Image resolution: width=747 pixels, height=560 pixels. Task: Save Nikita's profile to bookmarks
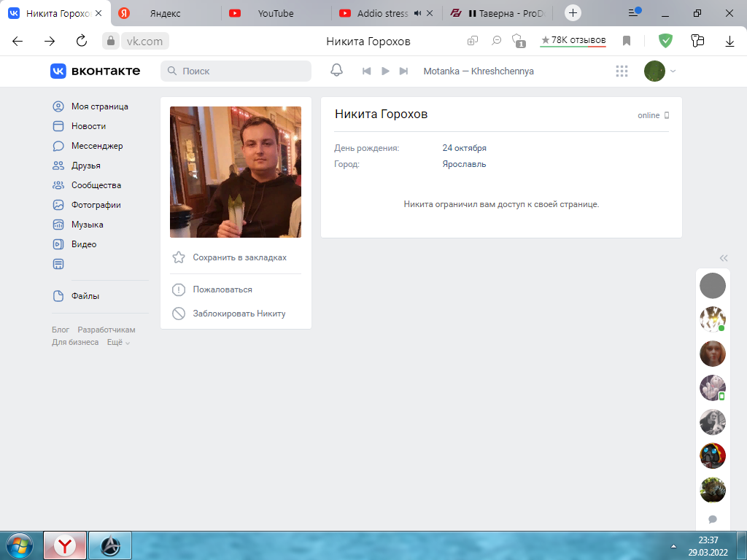pyautogui.click(x=239, y=257)
